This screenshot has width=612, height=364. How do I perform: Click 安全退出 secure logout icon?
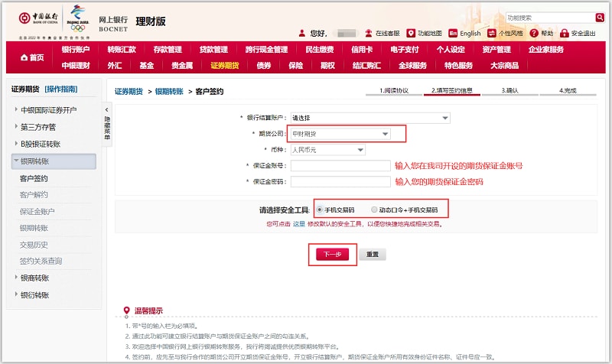pyautogui.click(x=565, y=34)
